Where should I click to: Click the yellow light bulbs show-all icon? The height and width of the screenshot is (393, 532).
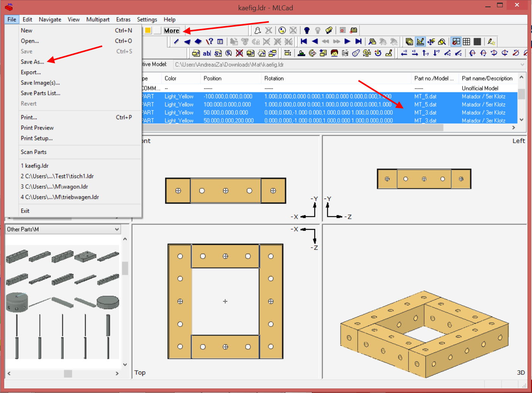tap(329, 30)
